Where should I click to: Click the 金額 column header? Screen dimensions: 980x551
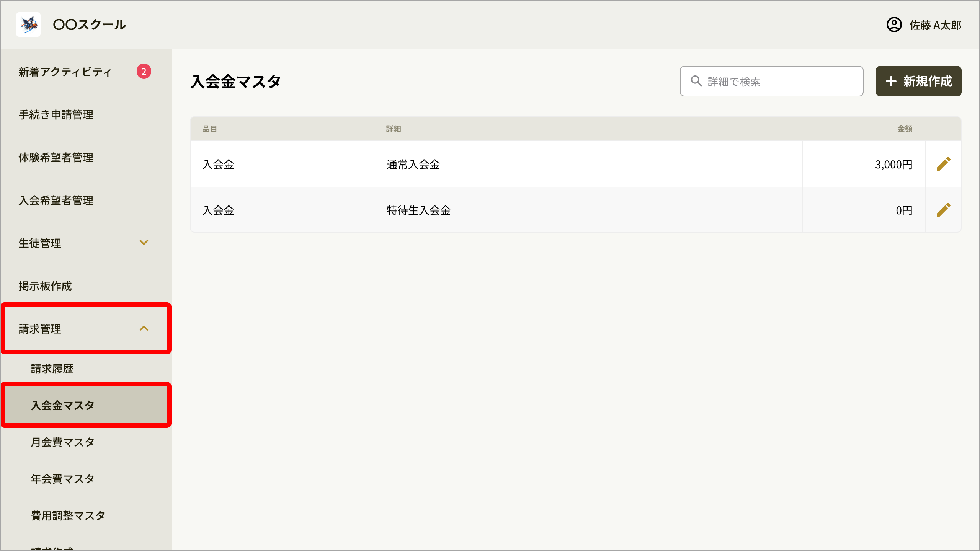point(905,129)
